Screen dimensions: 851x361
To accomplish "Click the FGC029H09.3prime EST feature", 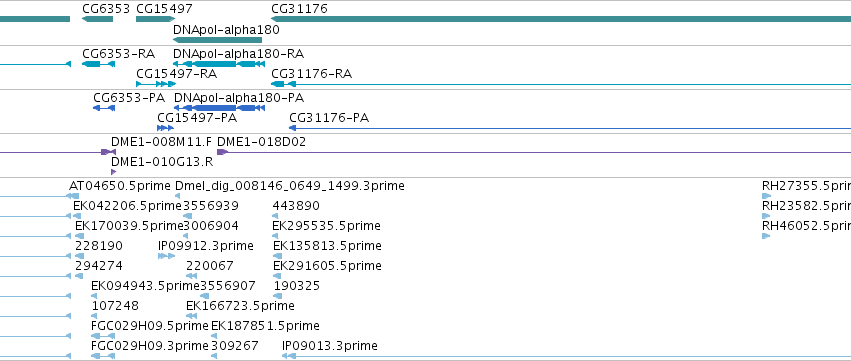I will (103, 356).
